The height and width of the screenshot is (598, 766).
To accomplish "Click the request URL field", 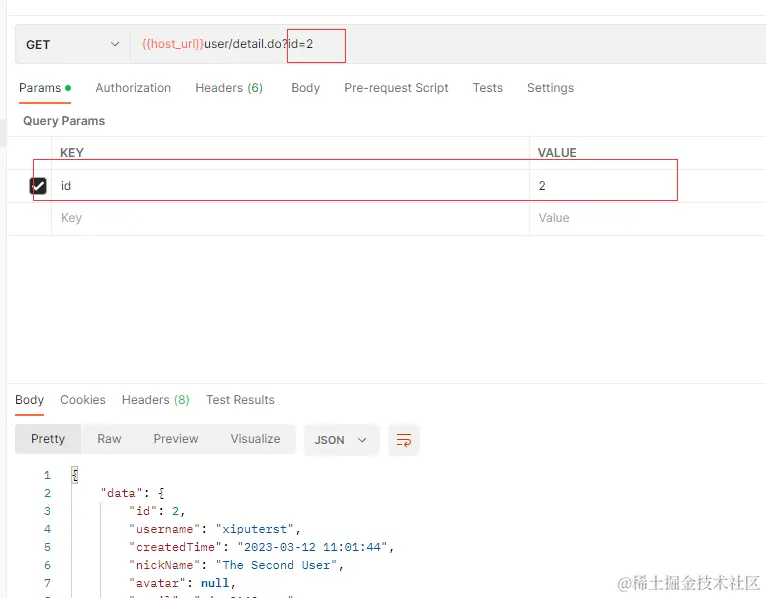I will tap(448, 44).
